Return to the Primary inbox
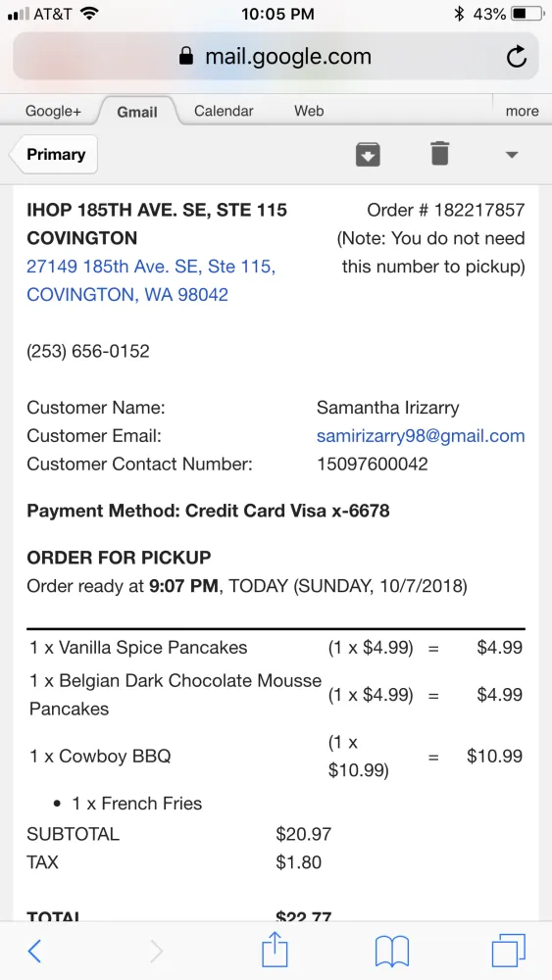This screenshot has height=980, width=552. coord(53,155)
